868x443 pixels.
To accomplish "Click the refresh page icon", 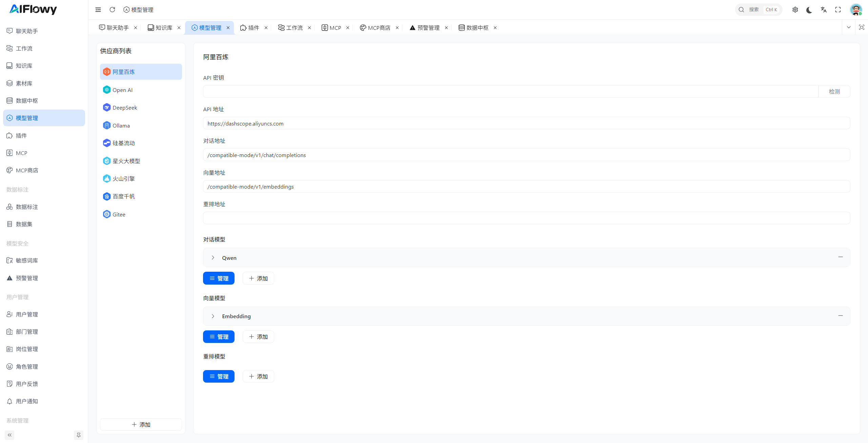I will (112, 9).
